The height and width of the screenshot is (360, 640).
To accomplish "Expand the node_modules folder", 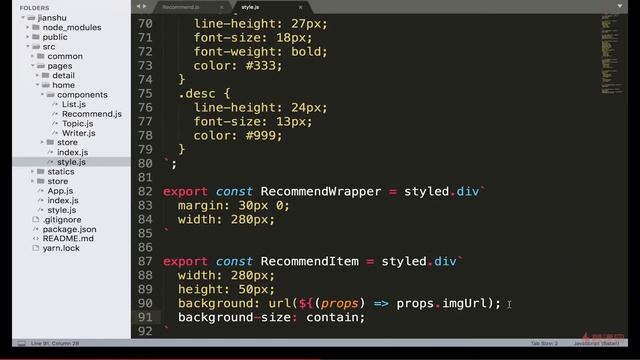I will pyautogui.click(x=28, y=27).
